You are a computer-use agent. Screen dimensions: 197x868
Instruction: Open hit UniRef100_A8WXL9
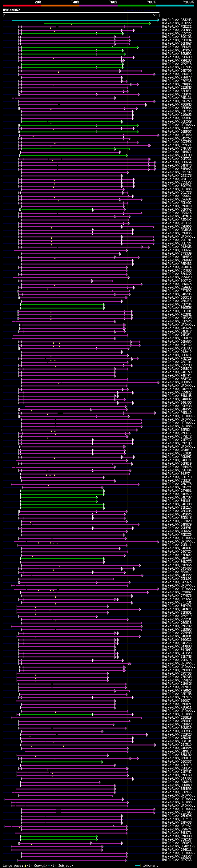pos(177,74)
